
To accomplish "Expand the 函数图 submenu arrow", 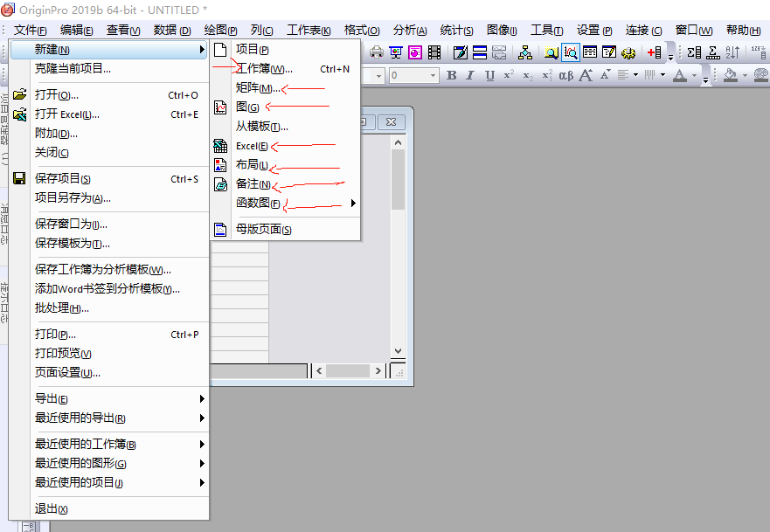I will (354, 203).
